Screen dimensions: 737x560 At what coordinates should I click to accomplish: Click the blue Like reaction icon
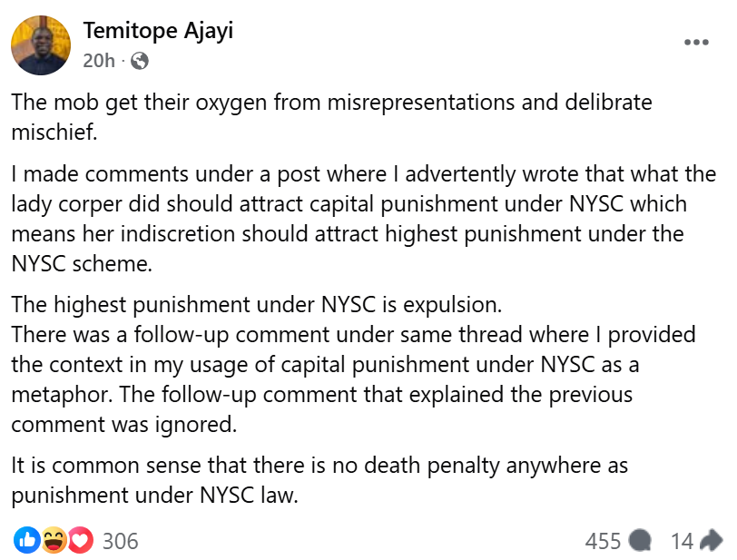pyautogui.click(x=26, y=541)
